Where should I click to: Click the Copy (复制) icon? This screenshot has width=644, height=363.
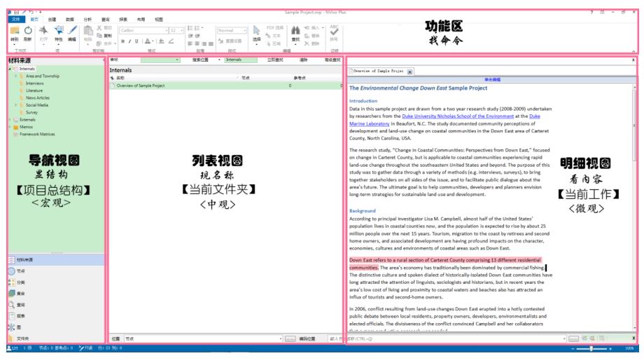pyautogui.click(x=99, y=35)
